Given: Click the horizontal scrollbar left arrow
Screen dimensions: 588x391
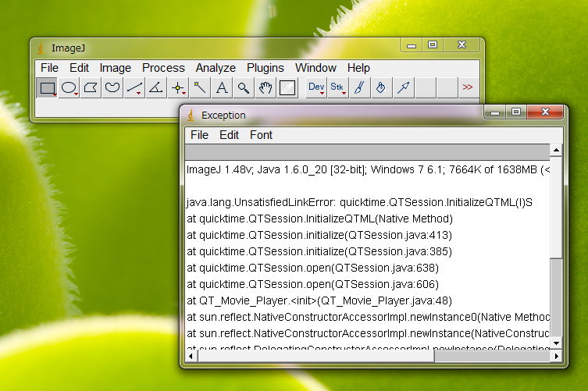Looking at the screenshot, I should pyautogui.click(x=191, y=356).
